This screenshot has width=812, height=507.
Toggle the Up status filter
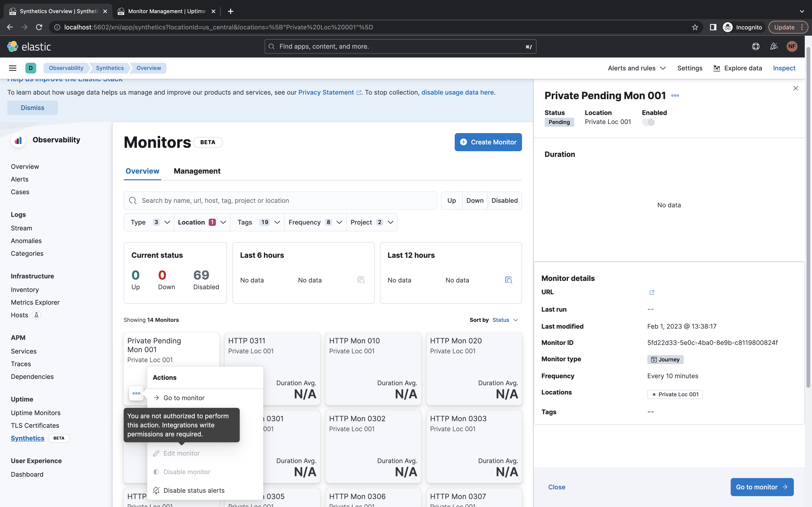click(x=451, y=200)
